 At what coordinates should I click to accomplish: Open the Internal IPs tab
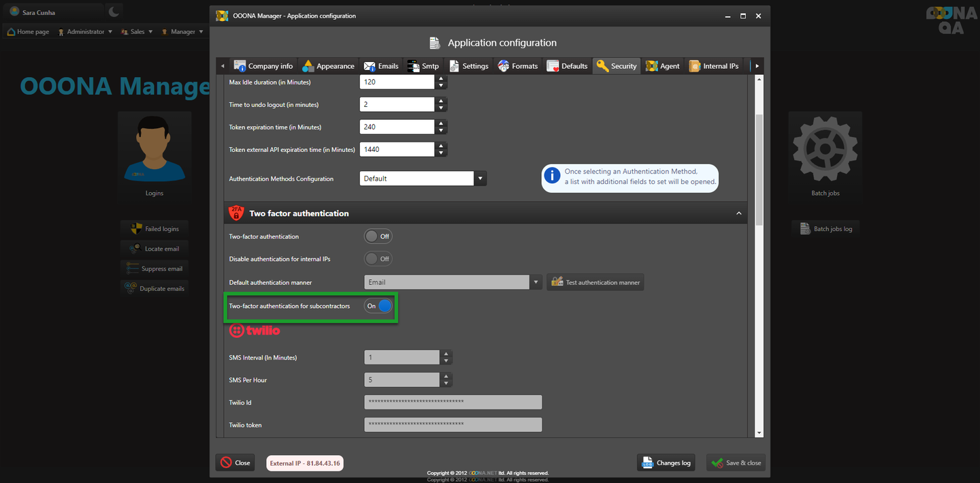pos(714,66)
